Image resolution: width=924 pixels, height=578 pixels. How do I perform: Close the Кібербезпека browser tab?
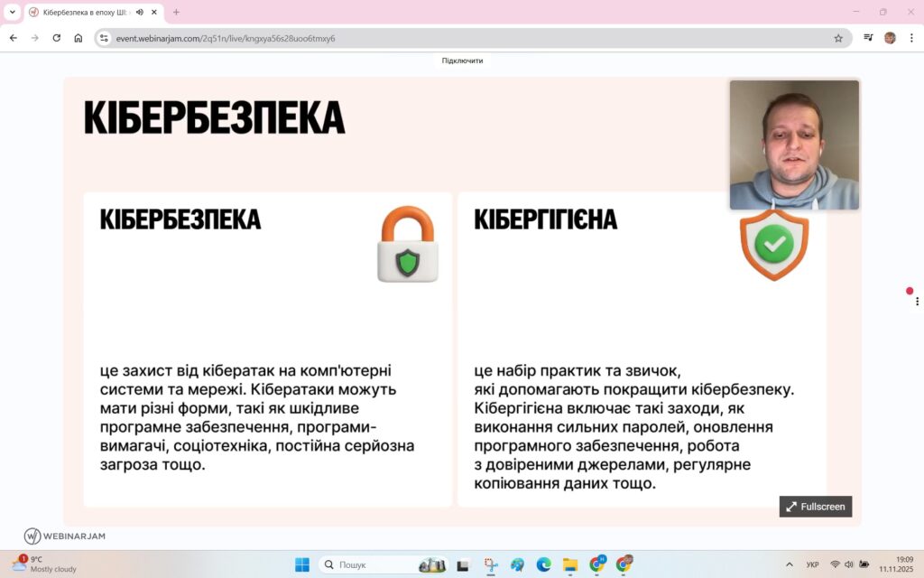click(x=155, y=12)
